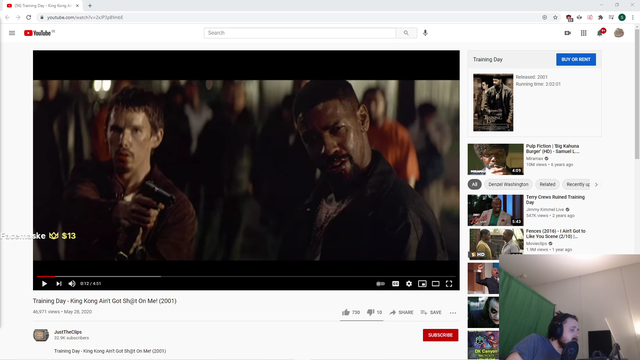Go to YouTube home via logo
The height and width of the screenshot is (360, 640).
39,33
